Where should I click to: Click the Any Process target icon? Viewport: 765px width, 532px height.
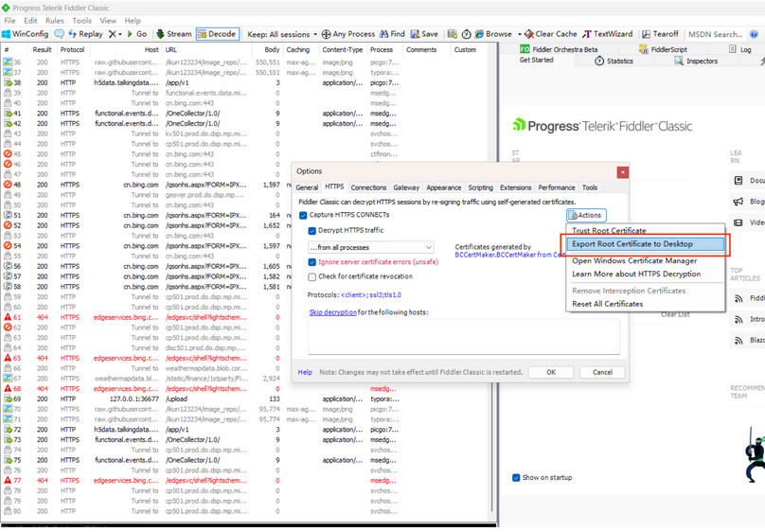click(x=327, y=34)
